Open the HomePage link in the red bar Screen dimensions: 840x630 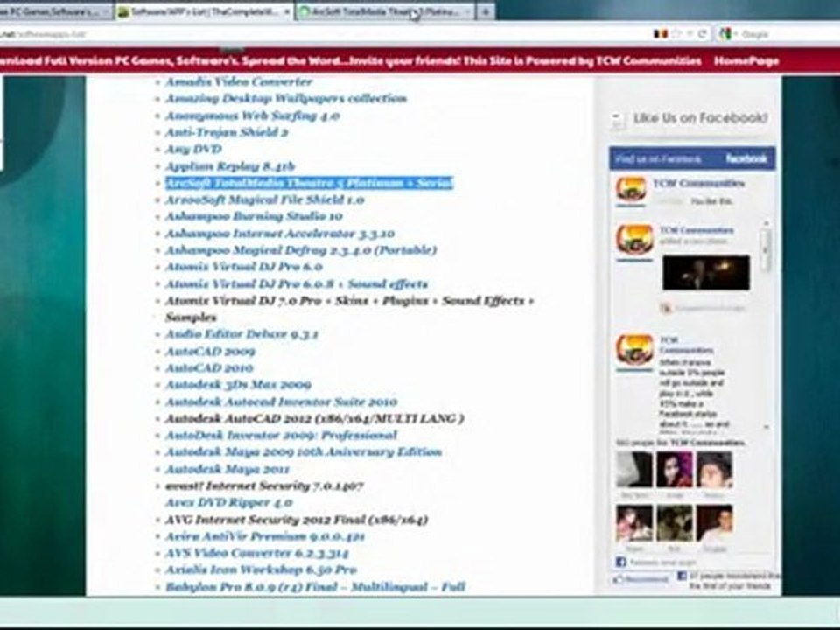click(746, 60)
